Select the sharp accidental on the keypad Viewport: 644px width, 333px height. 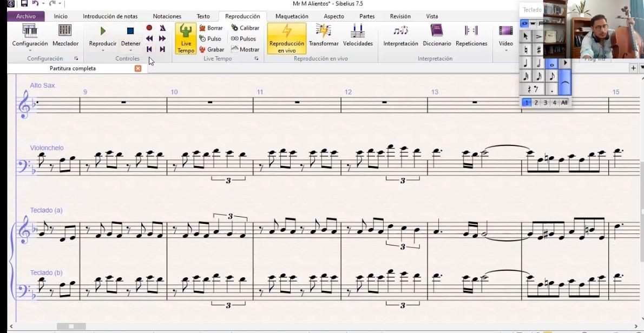538,50
